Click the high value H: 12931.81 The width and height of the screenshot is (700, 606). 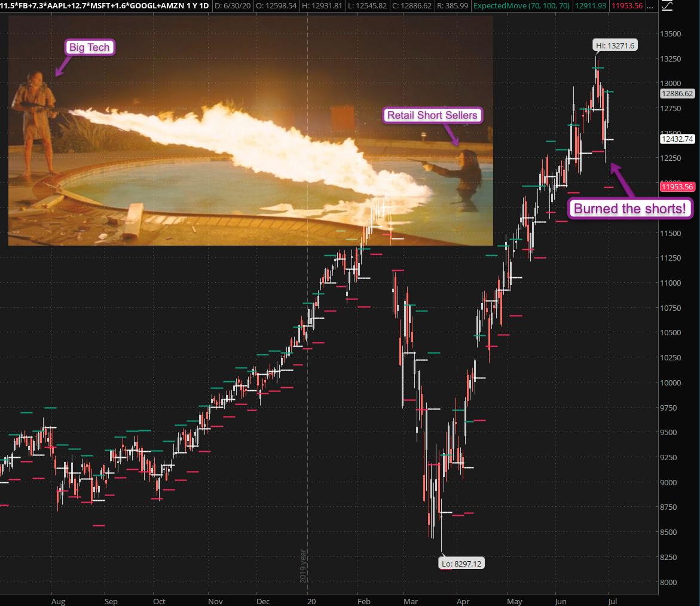(322, 6)
